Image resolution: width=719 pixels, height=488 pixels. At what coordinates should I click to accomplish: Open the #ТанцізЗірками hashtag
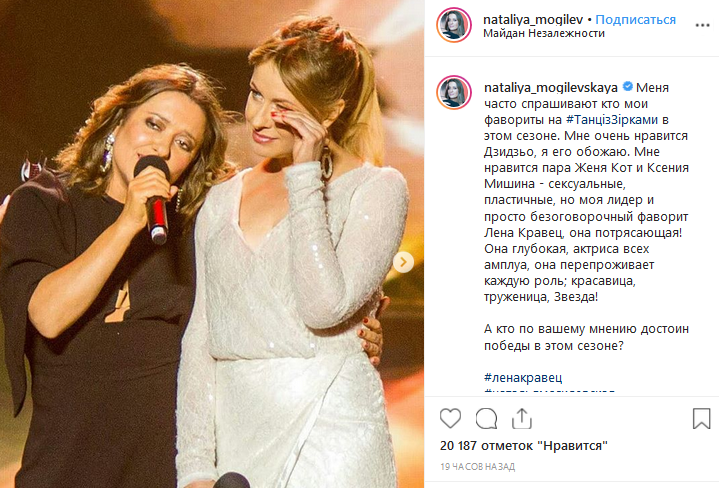pos(612,120)
